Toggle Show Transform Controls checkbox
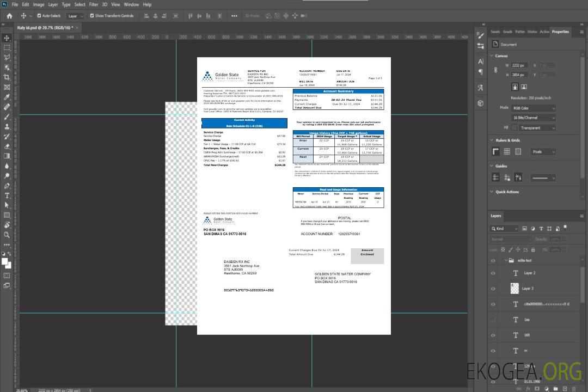 92,16
